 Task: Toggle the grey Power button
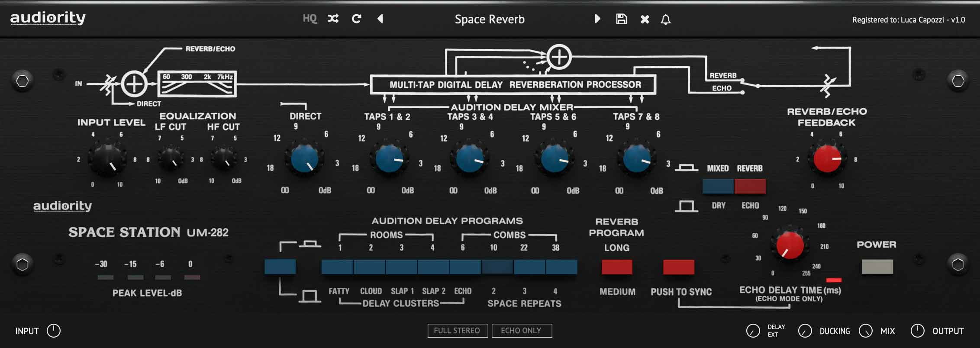877,267
